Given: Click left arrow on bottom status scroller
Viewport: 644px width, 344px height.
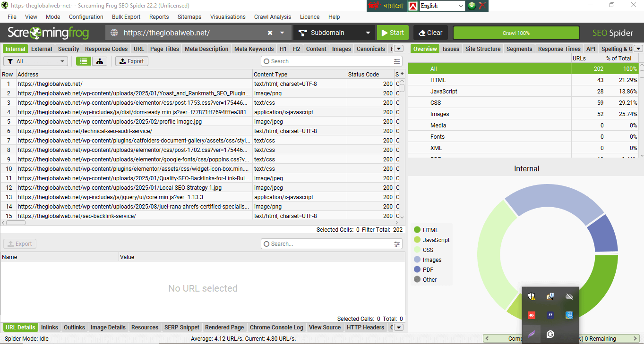Looking at the screenshot, I should [x=486, y=338].
